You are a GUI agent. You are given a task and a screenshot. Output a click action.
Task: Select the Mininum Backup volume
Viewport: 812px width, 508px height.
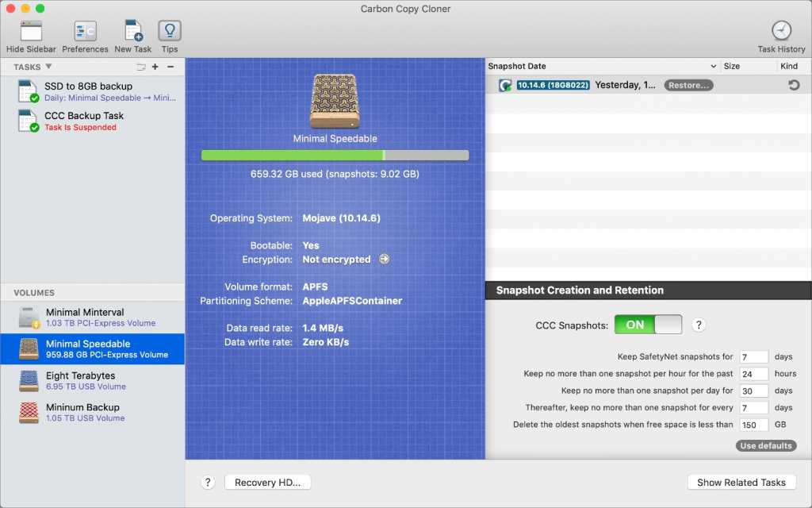point(92,413)
